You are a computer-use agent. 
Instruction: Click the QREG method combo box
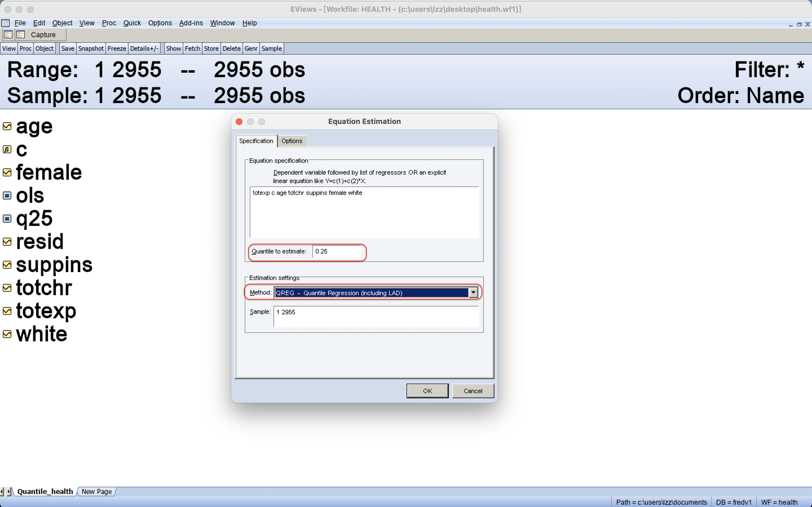[371, 293]
